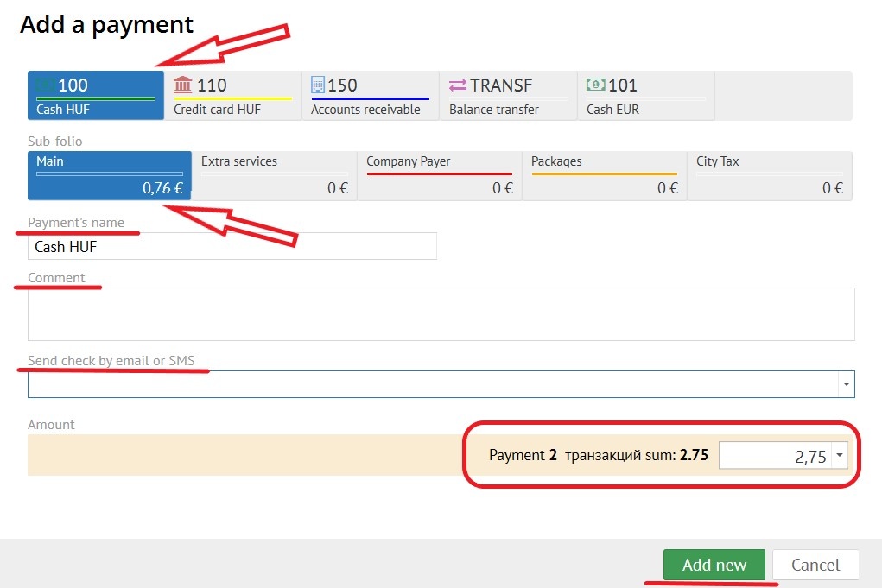Switch to Extra services sub-folio
882x588 pixels.
pos(274,175)
